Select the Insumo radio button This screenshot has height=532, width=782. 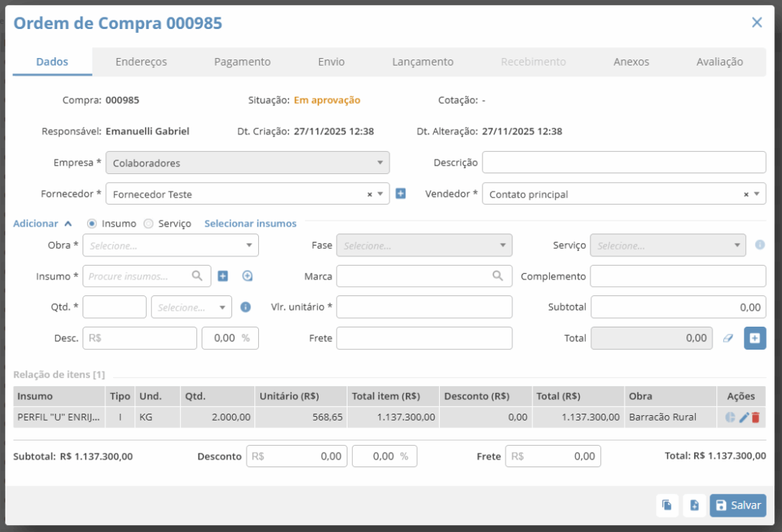[x=92, y=224]
